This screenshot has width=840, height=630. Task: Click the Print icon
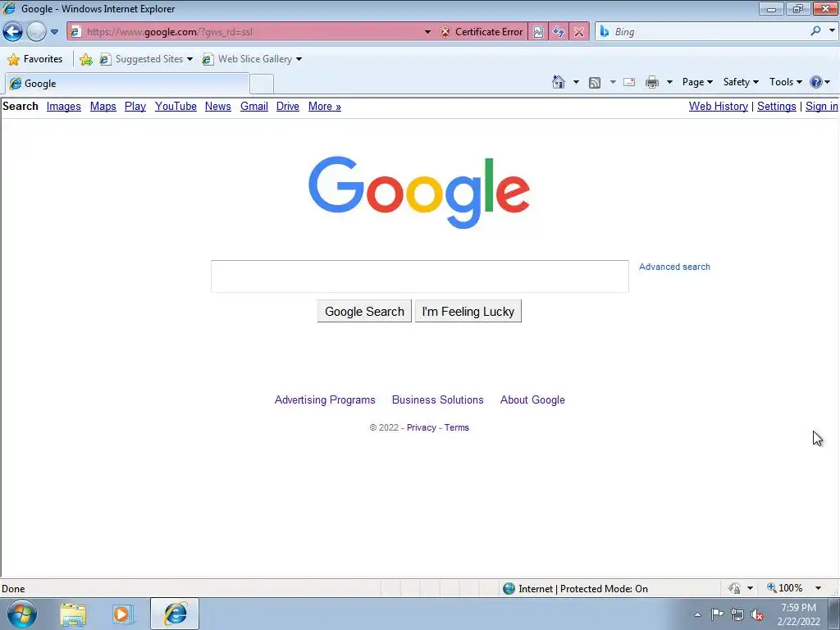652,82
